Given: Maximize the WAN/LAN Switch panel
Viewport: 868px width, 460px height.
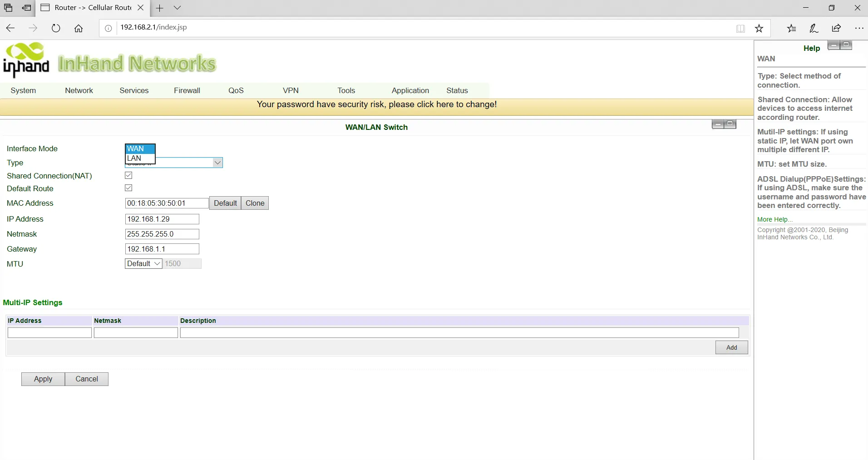Looking at the screenshot, I should [730, 124].
